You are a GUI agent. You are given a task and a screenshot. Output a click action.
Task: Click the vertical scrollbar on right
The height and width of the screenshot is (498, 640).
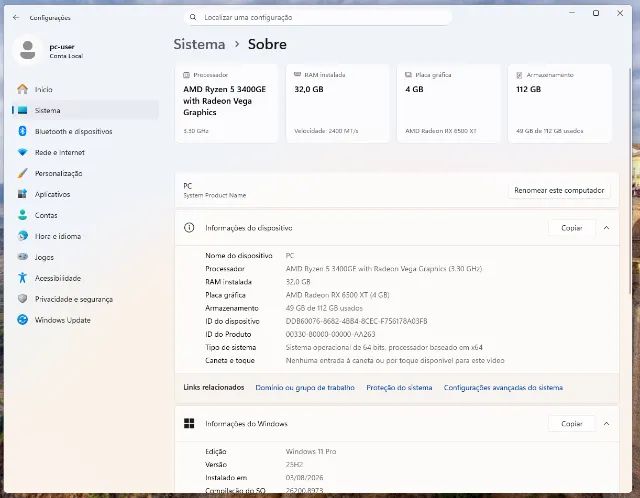click(630, 180)
